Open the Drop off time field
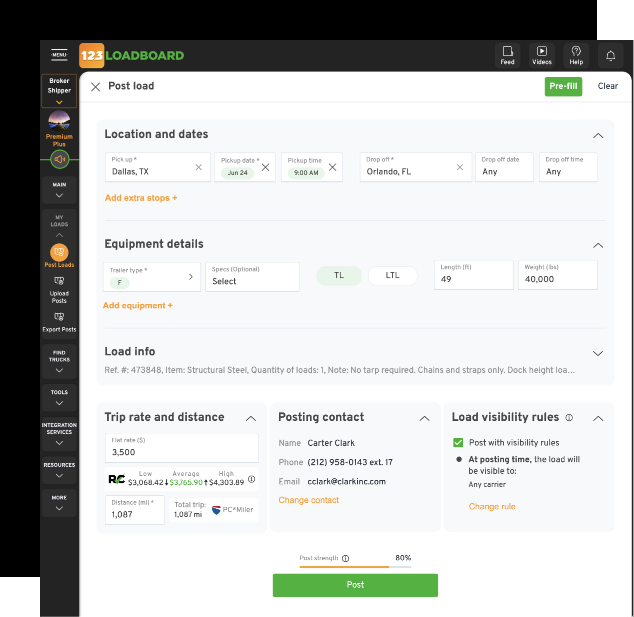634x617 pixels. pyautogui.click(x=568, y=167)
